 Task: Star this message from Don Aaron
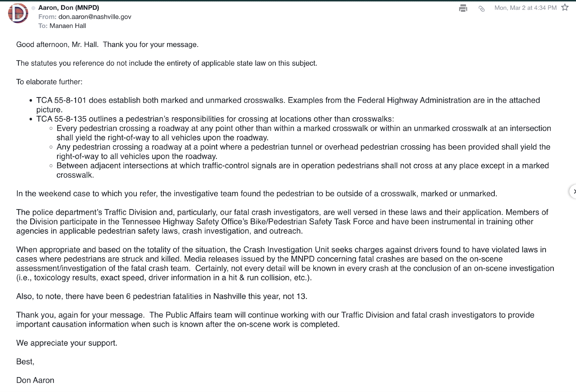pos(565,7)
